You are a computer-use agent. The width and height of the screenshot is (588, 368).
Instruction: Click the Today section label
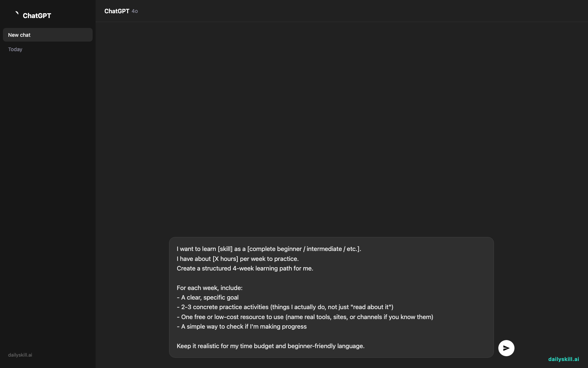[x=15, y=49]
